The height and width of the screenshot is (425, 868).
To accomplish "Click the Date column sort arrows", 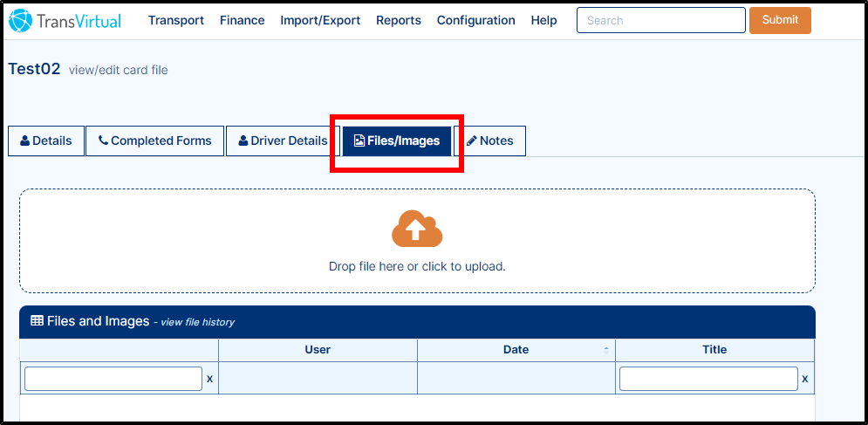I will coord(606,350).
